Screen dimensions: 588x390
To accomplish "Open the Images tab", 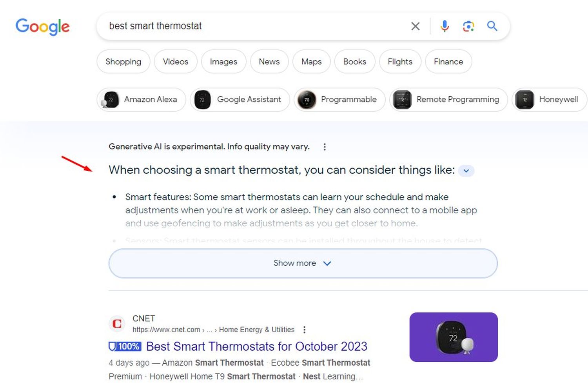I will coord(223,62).
